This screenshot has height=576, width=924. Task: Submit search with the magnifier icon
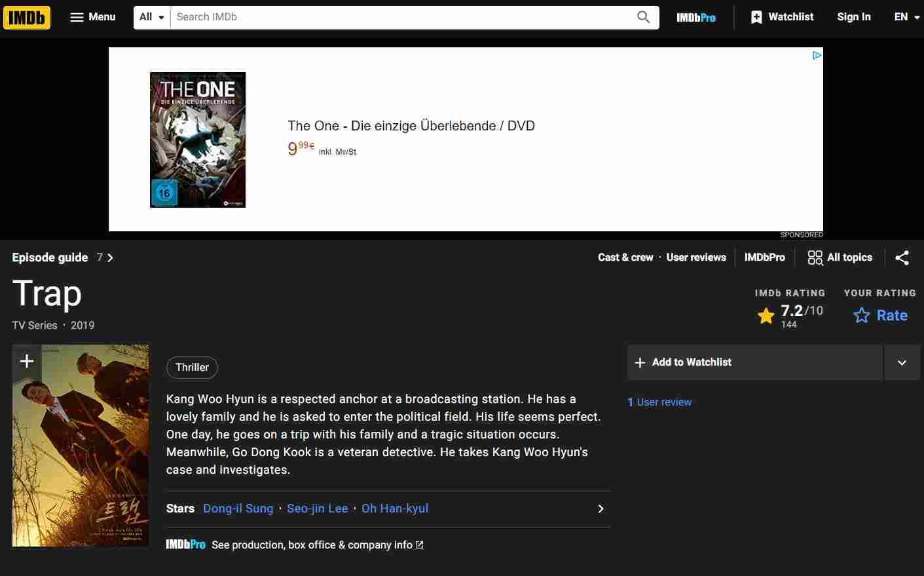coord(644,17)
